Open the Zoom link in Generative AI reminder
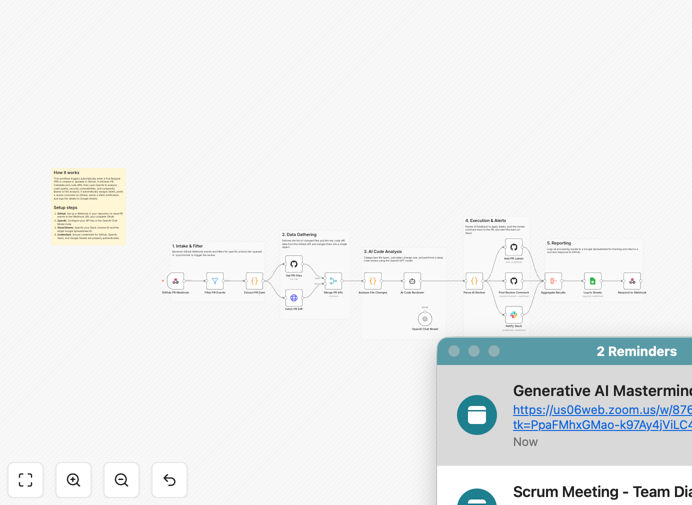Screen dimensions: 692x505 pos(602,417)
